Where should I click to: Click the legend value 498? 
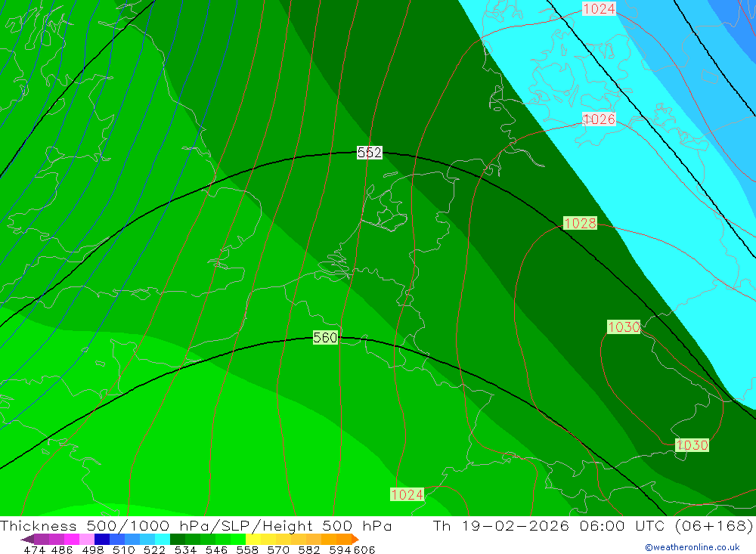92,550
